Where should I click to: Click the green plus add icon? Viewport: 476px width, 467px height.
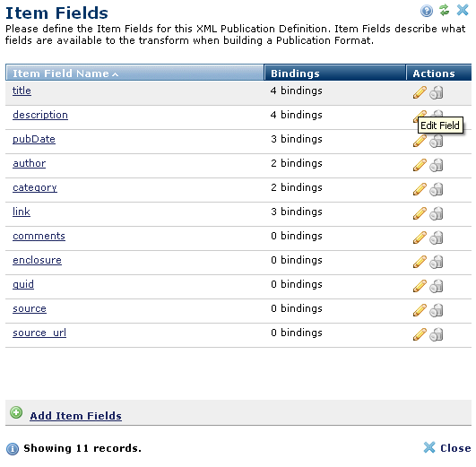(x=16, y=412)
